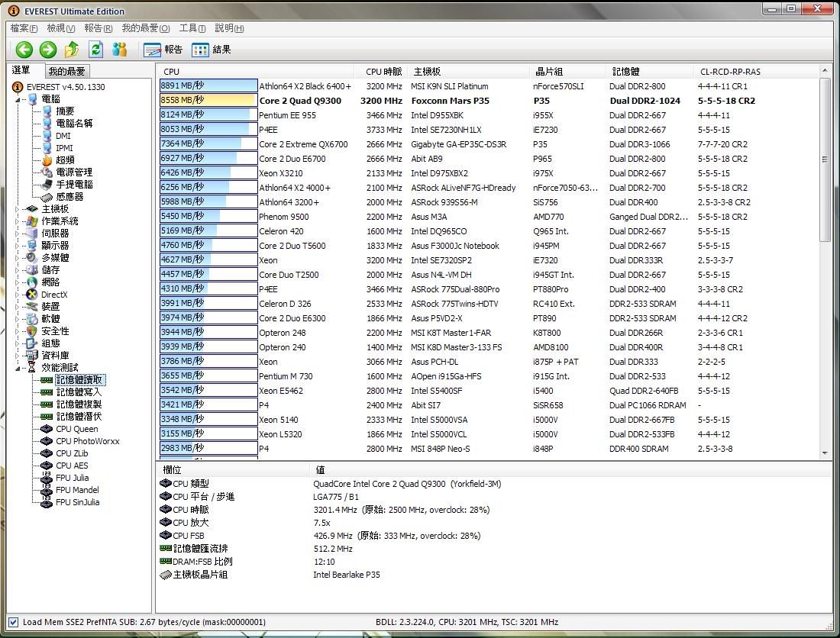Expand the 作業系統 tree node

click(17, 221)
